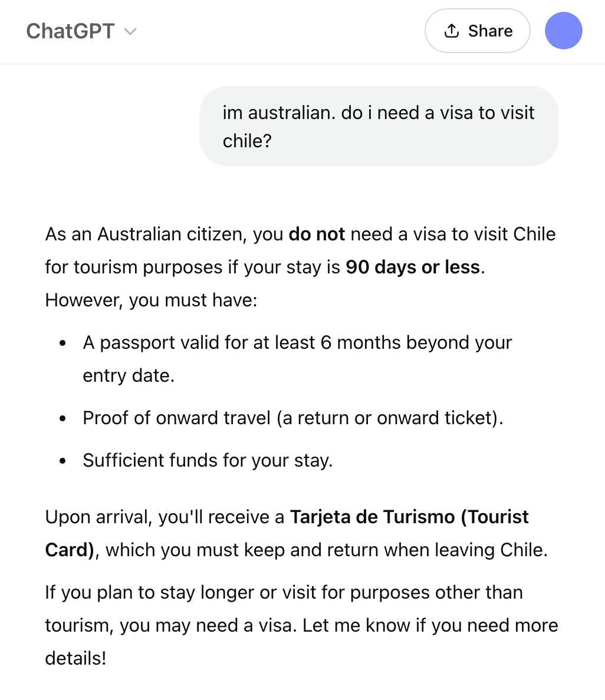Open the ChatGPT model selector label
Screen dimensions: 605x700
(x=70, y=31)
